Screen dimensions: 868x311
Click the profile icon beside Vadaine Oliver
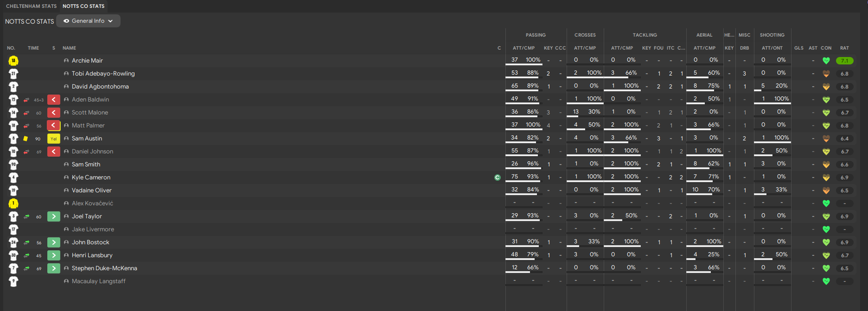[x=66, y=190]
